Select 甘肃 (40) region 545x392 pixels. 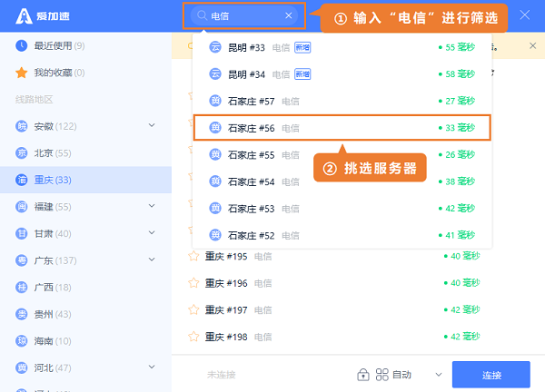(85, 234)
